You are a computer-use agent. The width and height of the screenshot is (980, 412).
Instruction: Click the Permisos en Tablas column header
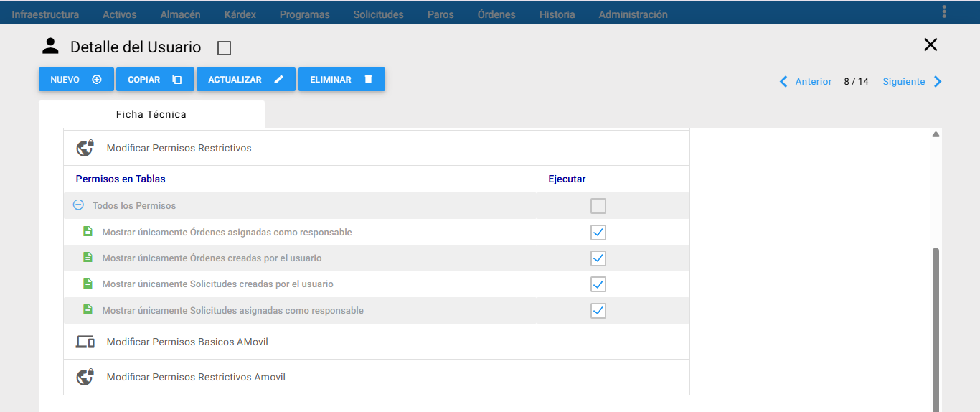(121, 179)
